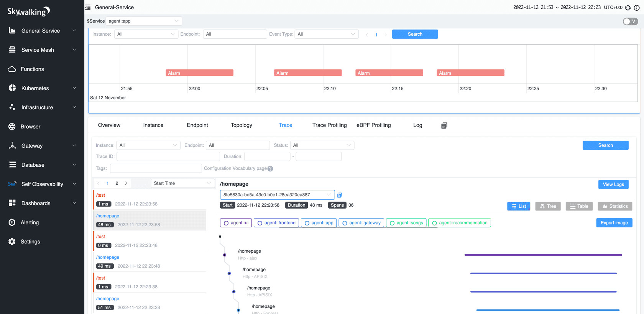The image size is (644, 314).
Task: Switch to Overview tab
Action: (x=109, y=125)
